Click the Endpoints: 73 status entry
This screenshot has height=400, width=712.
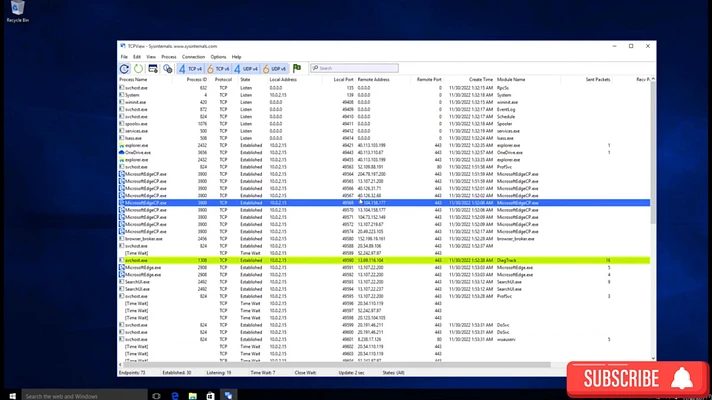[132, 373]
